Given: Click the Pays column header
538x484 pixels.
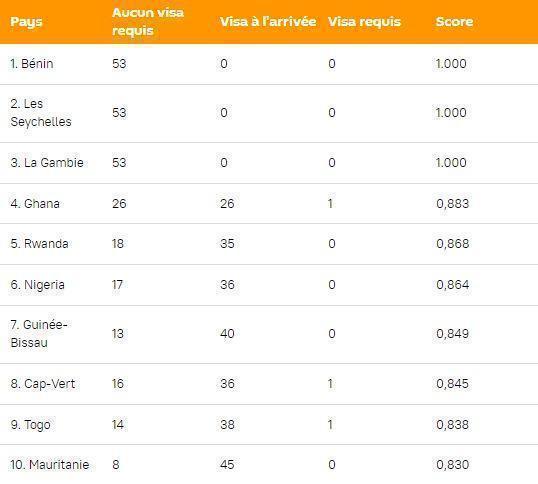Looking at the screenshot, I should [x=26, y=22].
